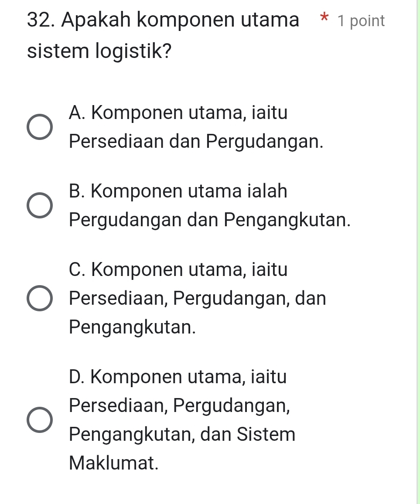
Task: Click the 'sistem logistik?' question line
Action: (99, 51)
